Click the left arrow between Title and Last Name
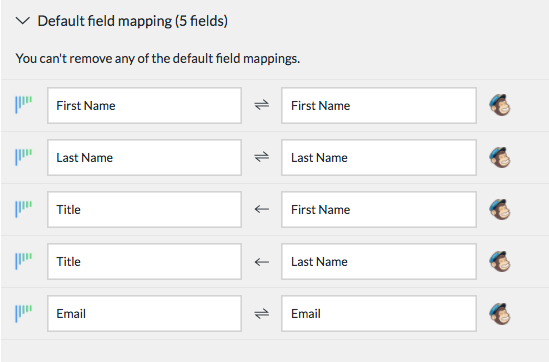Viewport: 549px width, 362px height. point(262,262)
